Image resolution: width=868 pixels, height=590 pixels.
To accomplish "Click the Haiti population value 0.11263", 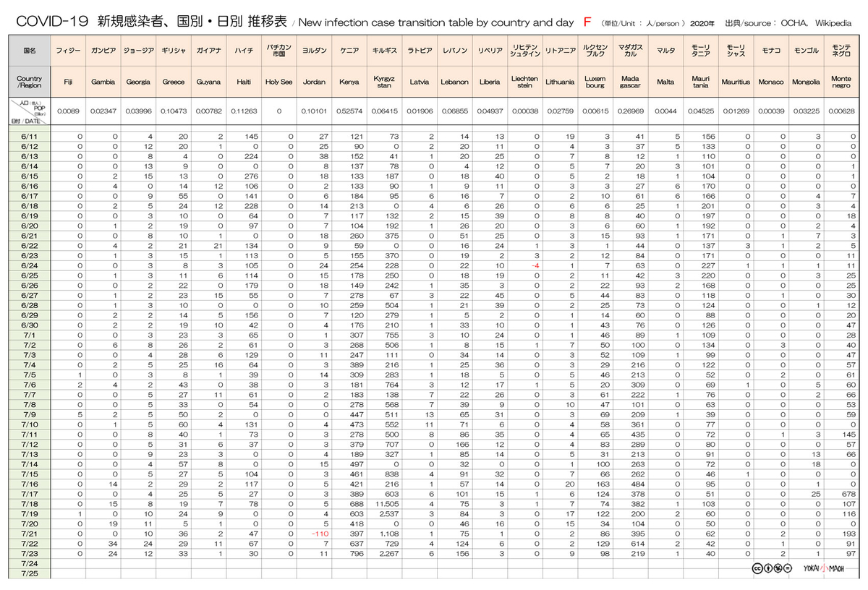I will pos(244,111).
